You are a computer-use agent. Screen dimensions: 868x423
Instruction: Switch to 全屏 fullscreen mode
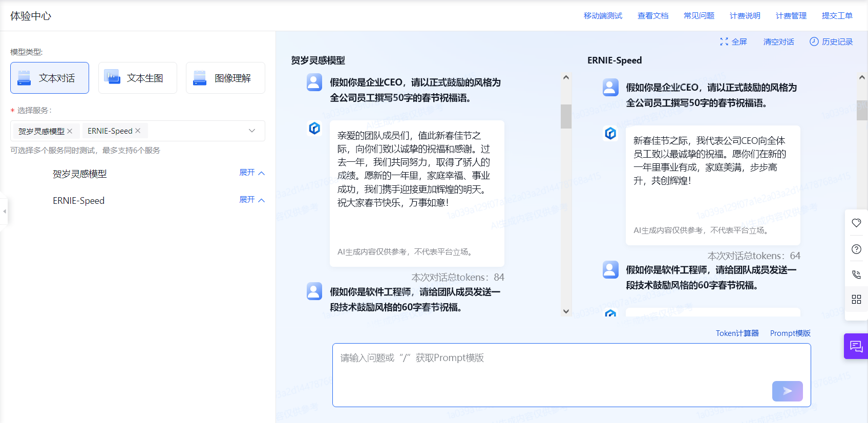pos(733,42)
